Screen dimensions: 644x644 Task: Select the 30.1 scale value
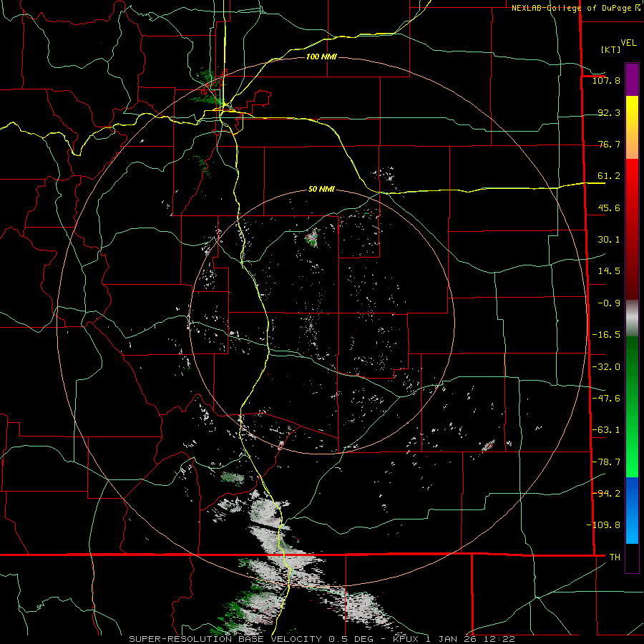(609, 240)
